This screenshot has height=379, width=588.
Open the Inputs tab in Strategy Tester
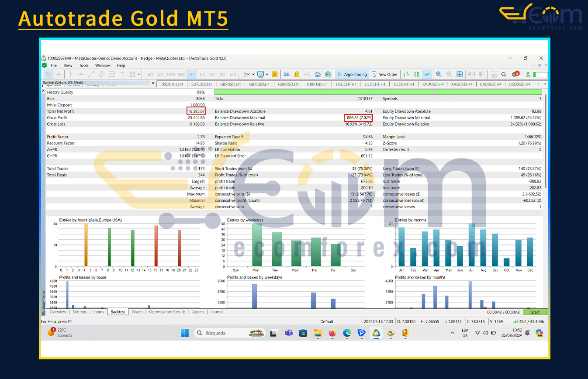pyautogui.click(x=99, y=312)
